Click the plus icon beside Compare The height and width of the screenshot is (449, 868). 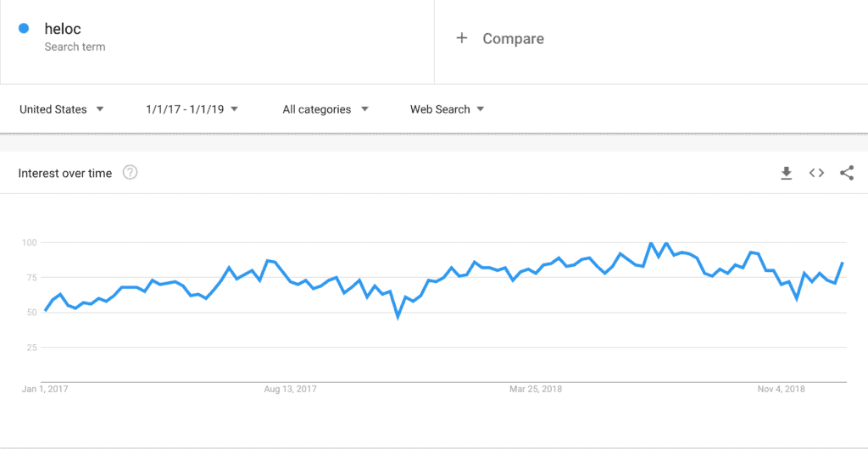point(462,38)
